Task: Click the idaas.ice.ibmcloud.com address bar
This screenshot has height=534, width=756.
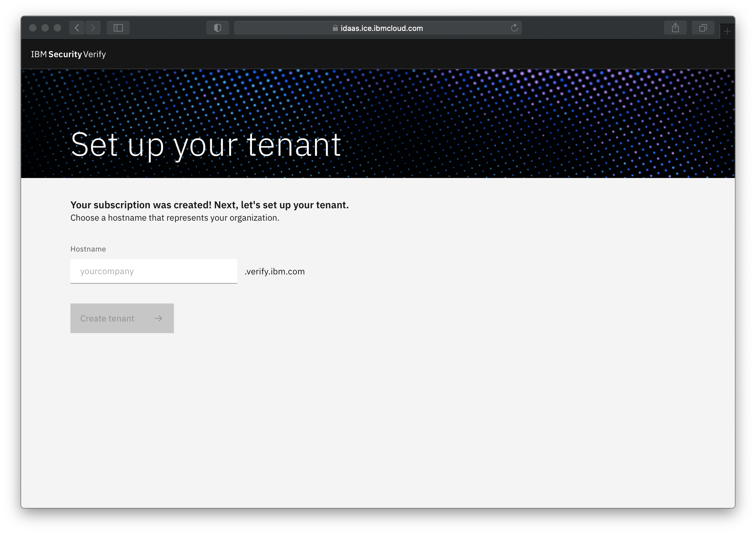Action: [381, 28]
